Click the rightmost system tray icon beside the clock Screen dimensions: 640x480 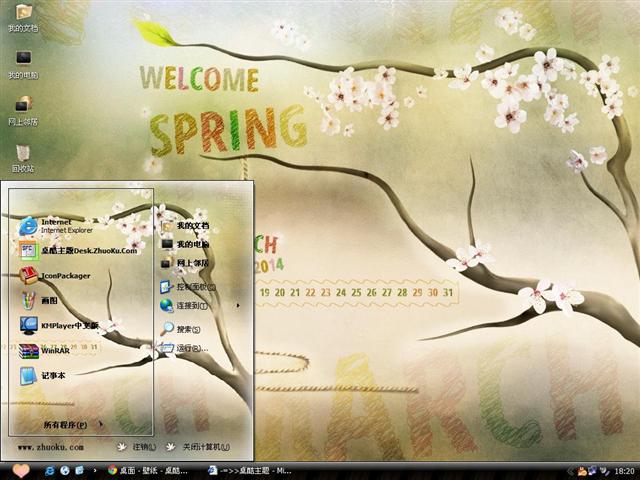tap(603, 471)
